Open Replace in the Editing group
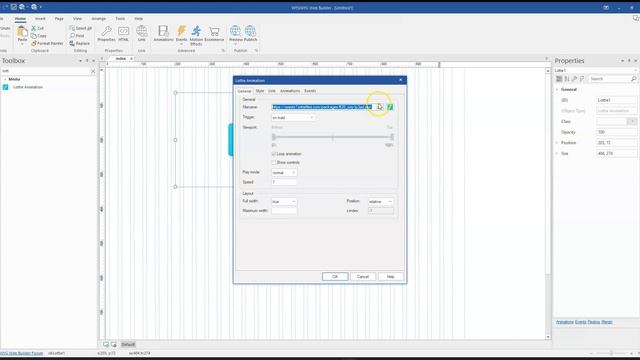 pyautogui.click(x=80, y=43)
